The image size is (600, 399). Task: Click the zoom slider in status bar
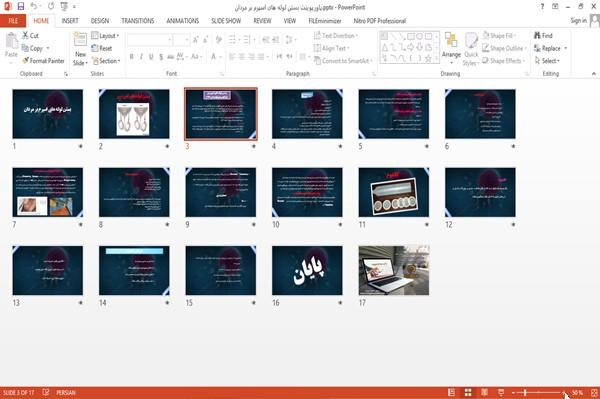point(538,392)
